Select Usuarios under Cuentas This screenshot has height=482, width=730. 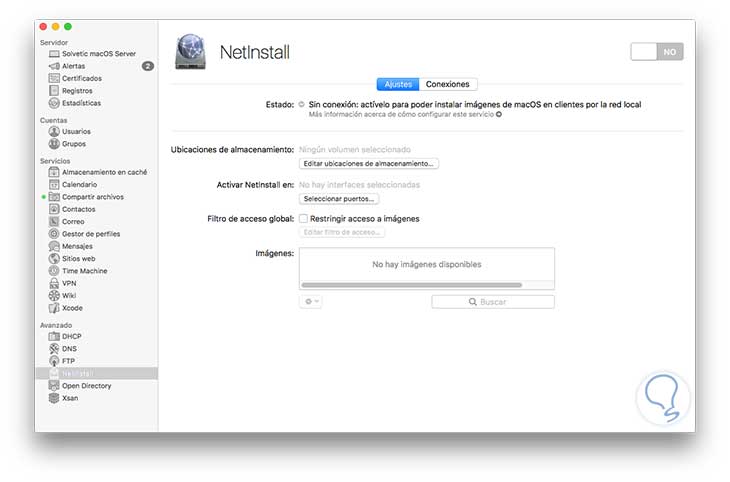point(70,131)
